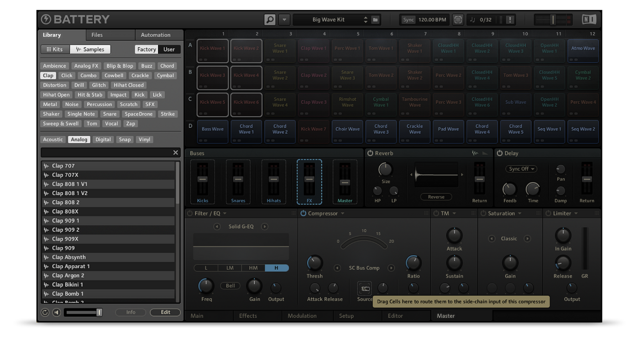Open the Compressor module menu arrow
The image size is (639, 364).
point(342,213)
